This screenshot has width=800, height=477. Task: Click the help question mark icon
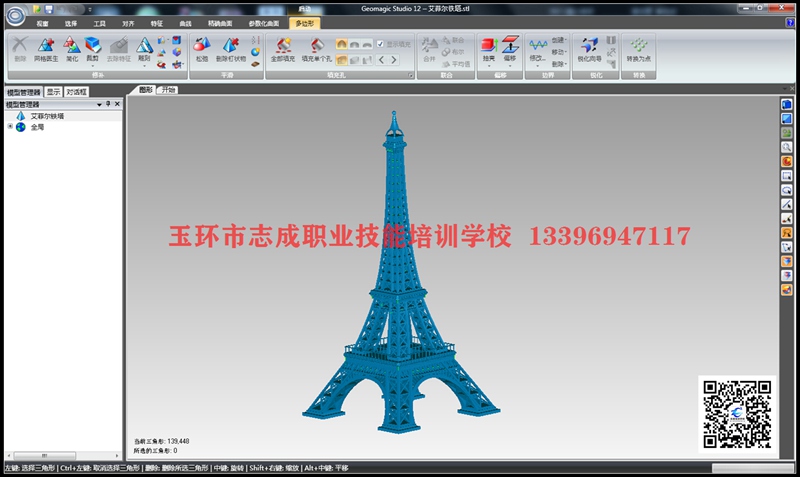click(790, 23)
